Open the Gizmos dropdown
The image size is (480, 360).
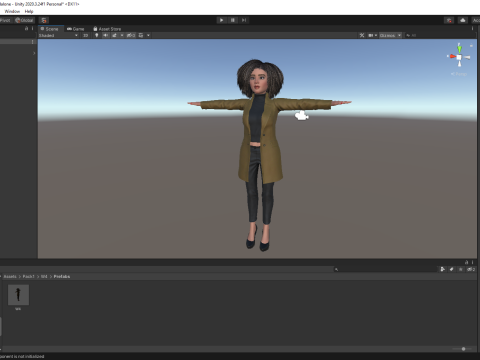coord(390,35)
